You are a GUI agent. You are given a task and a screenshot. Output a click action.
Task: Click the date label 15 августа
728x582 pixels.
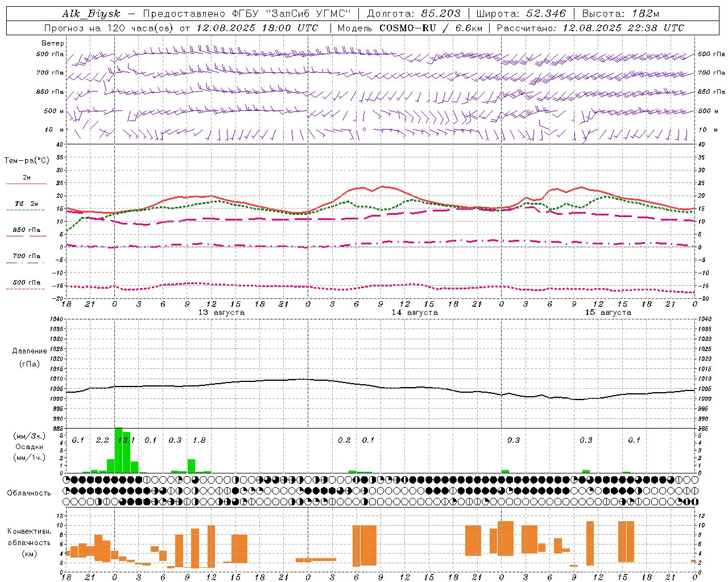pos(608,313)
